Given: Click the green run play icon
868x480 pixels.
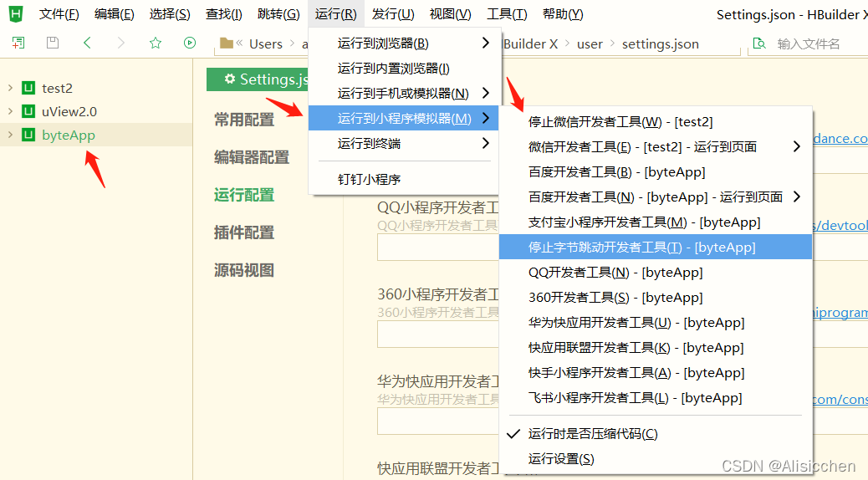Looking at the screenshot, I should (190, 43).
